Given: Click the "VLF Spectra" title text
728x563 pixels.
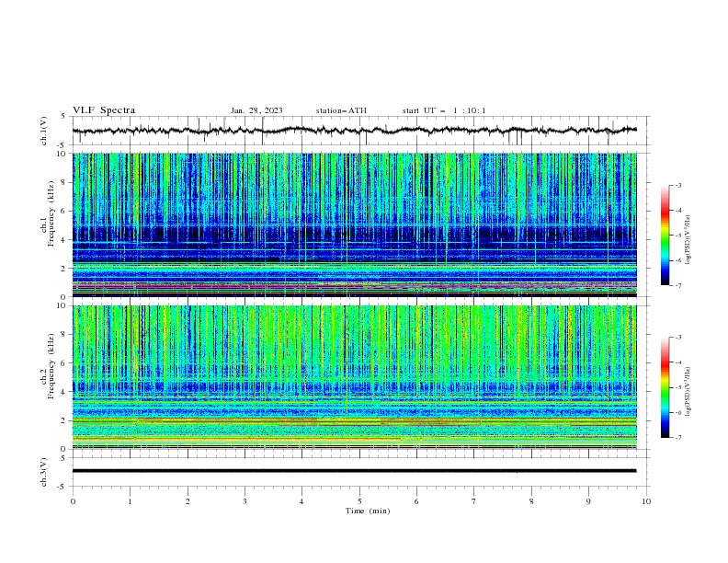Looking at the screenshot, I should tap(104, 110).
